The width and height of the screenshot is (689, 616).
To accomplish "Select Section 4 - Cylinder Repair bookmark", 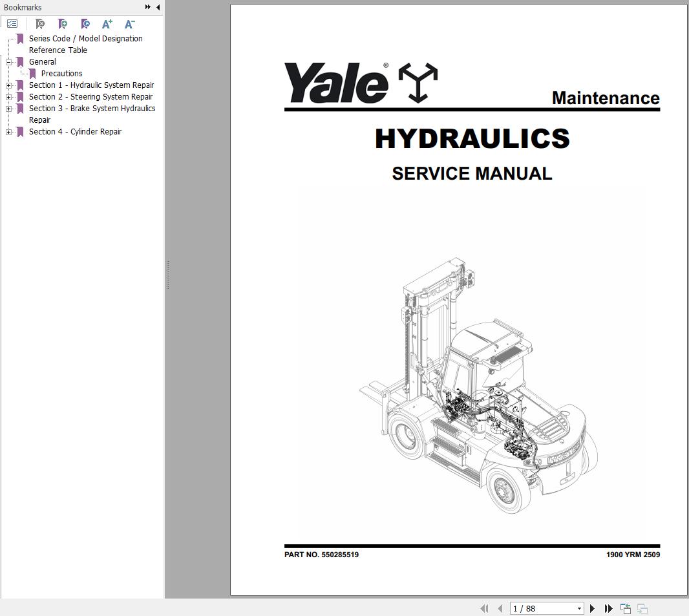I will point(75,131).
